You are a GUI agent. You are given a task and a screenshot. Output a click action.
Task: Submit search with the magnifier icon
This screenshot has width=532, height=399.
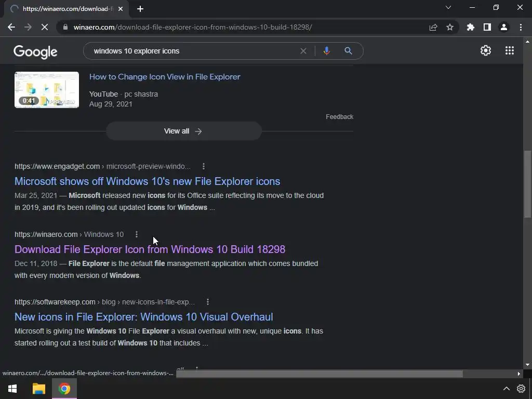click(x=348, y=51)
